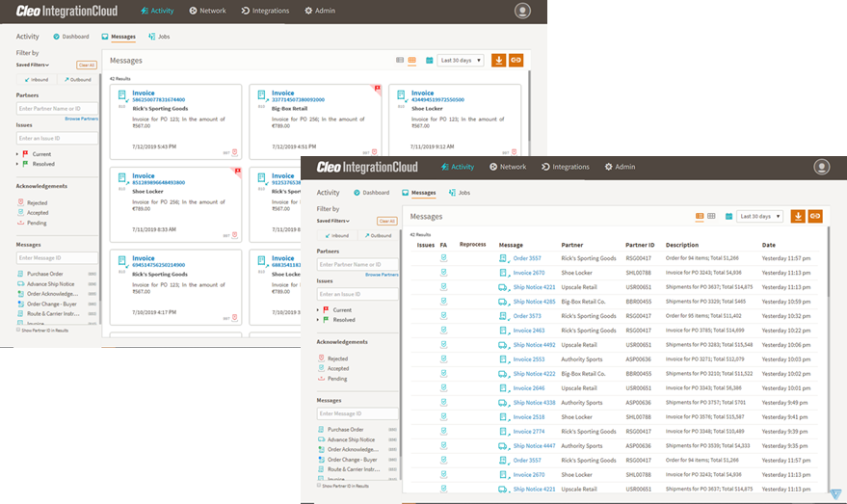This screenshot has width=847, height=504.
Task: Open the Last 30 days dropdown in the front window
Action: 760,216
